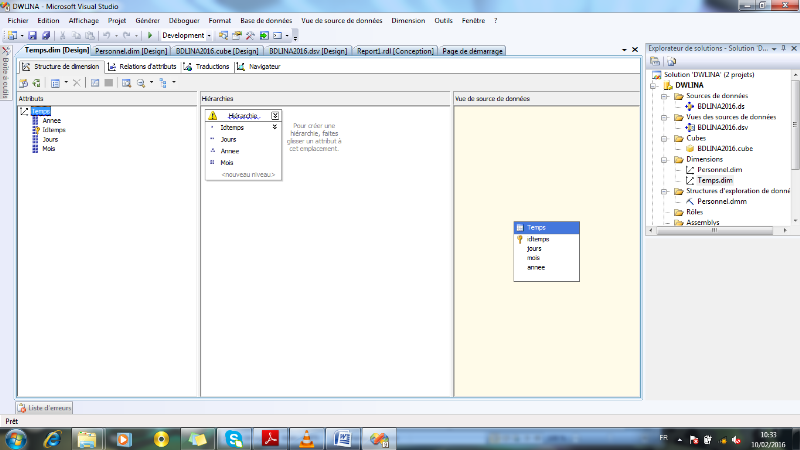The height and width of the screenshot is (450, 800).
Task: Open the Skype icon in the taskbar
Action: coord(234,438)
